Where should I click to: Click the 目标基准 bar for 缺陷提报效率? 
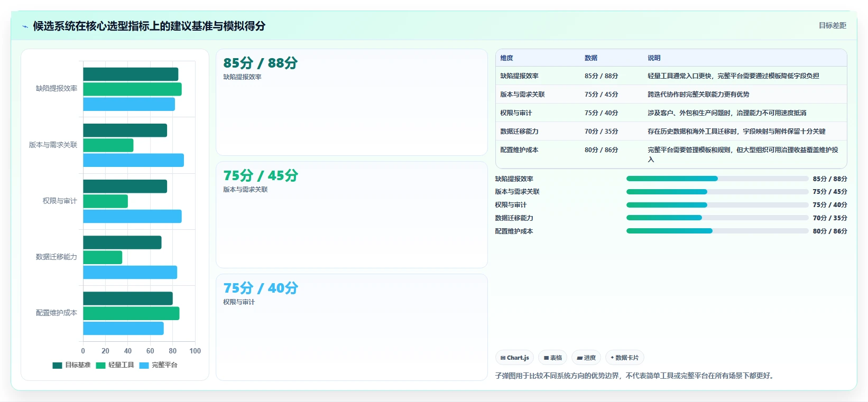(x=131, y=74)
